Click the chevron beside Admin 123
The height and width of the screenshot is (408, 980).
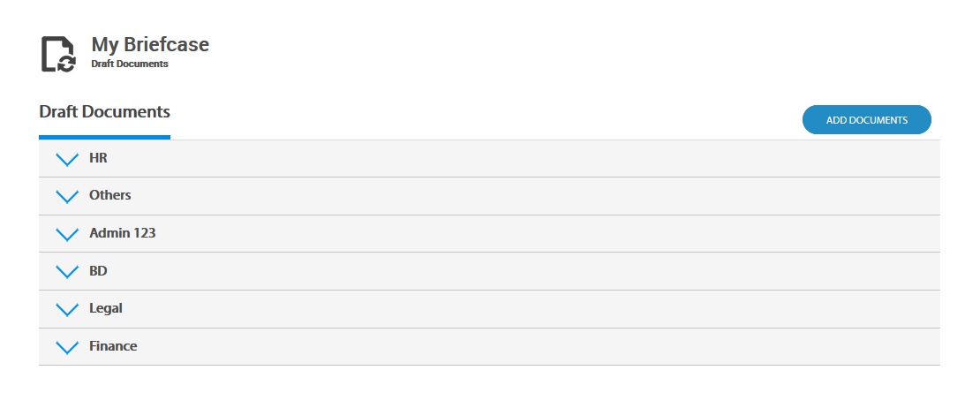point(67,234)
